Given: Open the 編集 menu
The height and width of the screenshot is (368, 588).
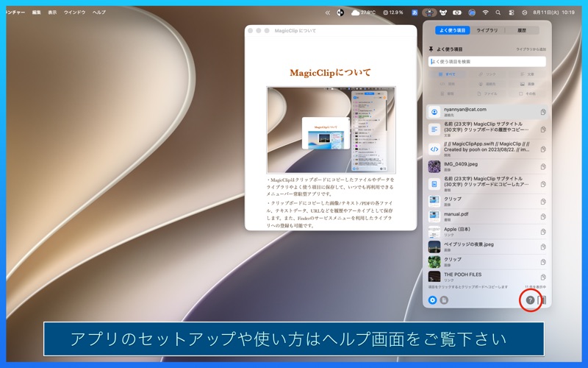Looking at the screenshot, I should tap(36, 13).
